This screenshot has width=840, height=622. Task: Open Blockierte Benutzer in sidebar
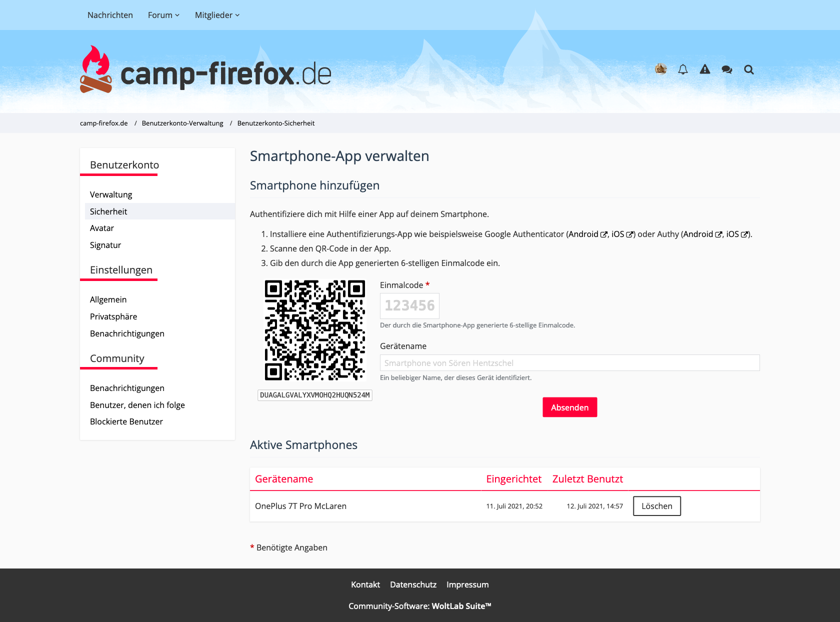(126, 421)
